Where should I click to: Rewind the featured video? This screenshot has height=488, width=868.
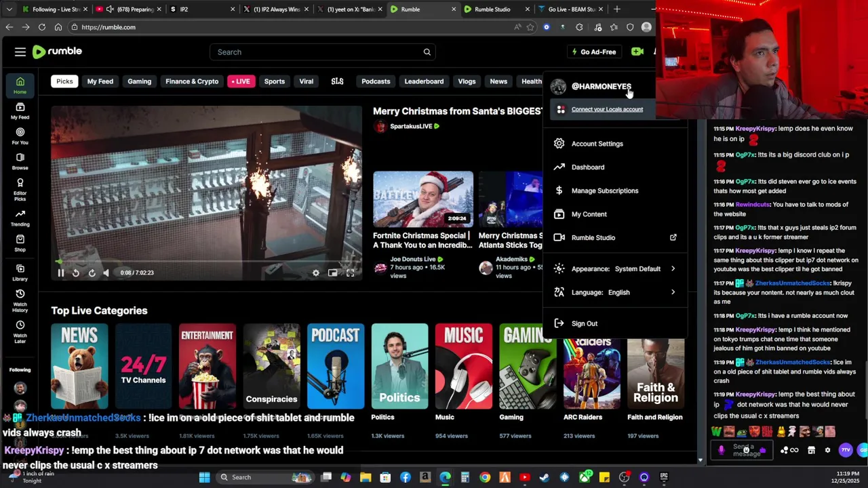[x=76, y=272]
